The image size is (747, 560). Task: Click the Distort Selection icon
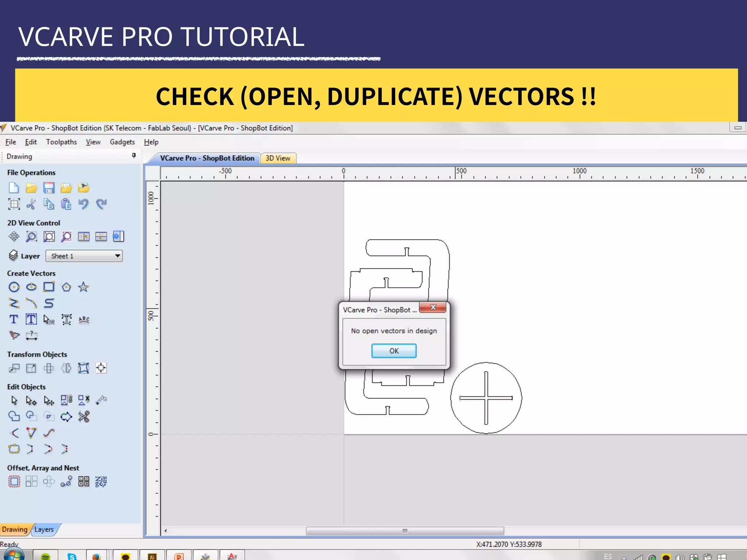point(84,368)
